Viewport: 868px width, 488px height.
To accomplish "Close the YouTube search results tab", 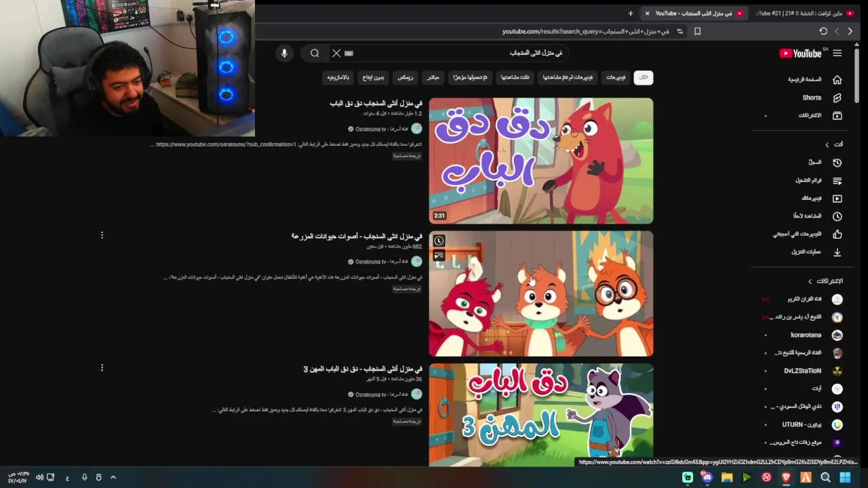I will [x=647, y=13].
